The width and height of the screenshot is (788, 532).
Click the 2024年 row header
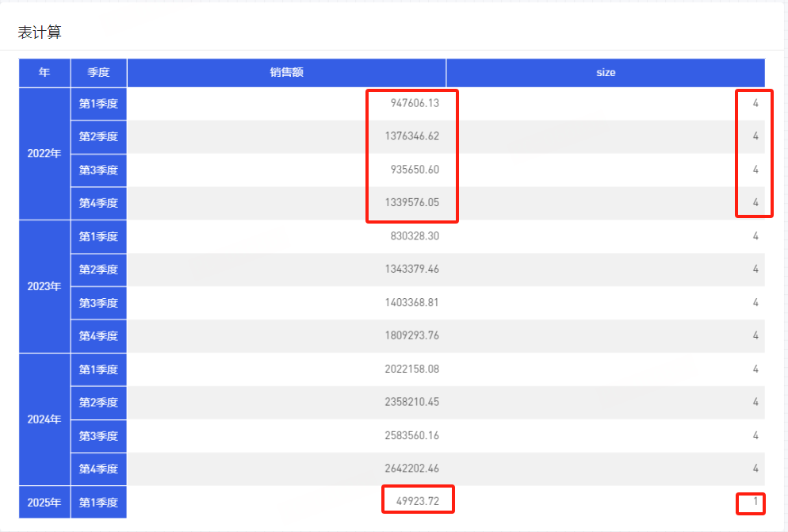click(x=44, y=419)
